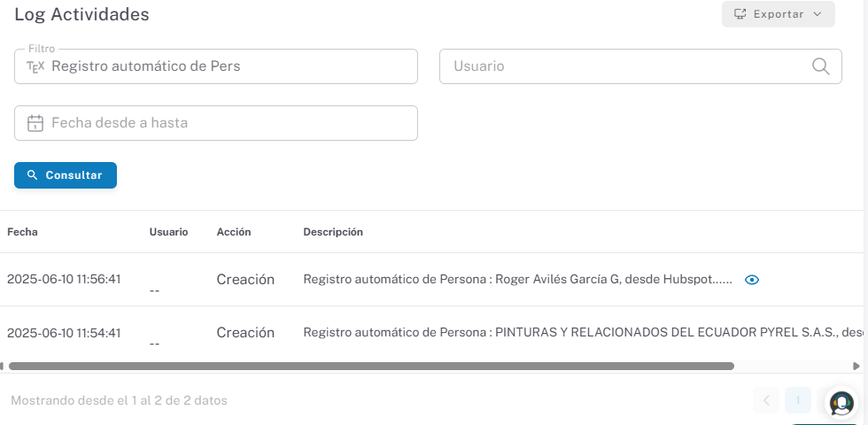Click the Descripción column header
This screenshot has width=868, height=425.
333,232
